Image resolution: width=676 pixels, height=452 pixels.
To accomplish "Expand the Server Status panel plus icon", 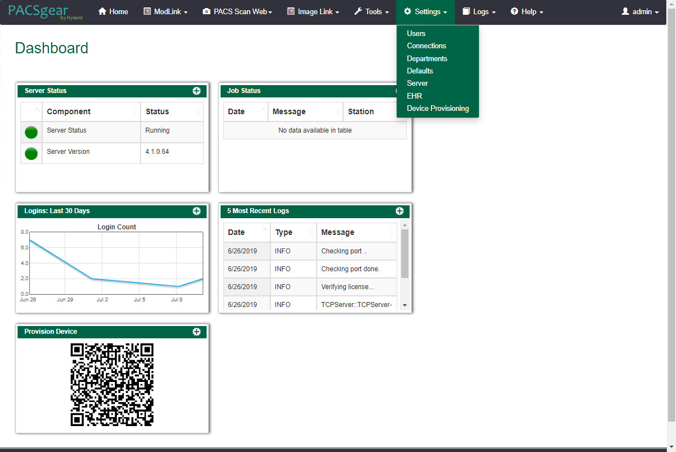I will click(197, 91).
